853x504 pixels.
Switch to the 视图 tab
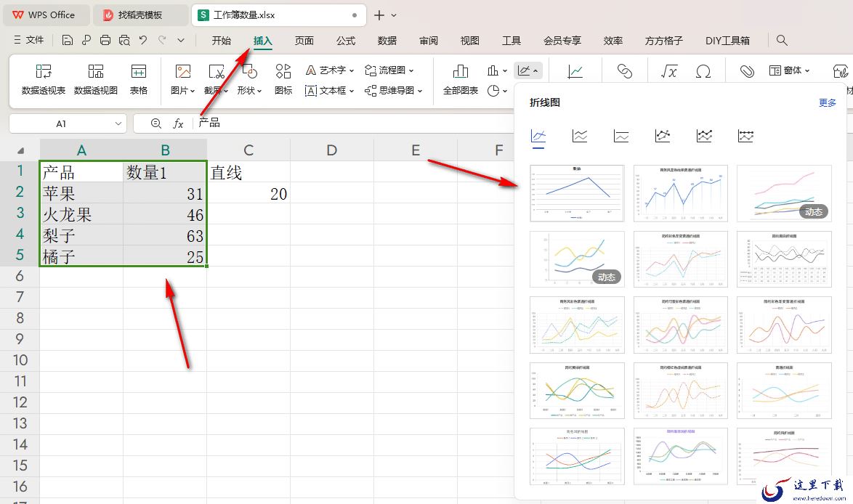click(x=470, y=41)
